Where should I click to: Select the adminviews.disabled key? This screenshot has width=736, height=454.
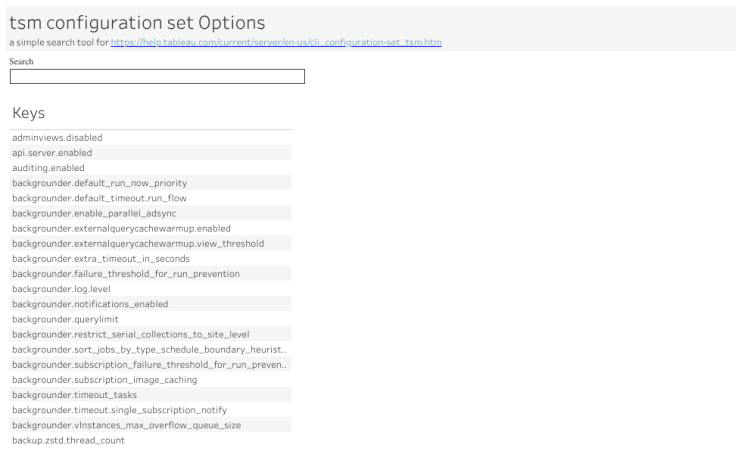[57, 137]
